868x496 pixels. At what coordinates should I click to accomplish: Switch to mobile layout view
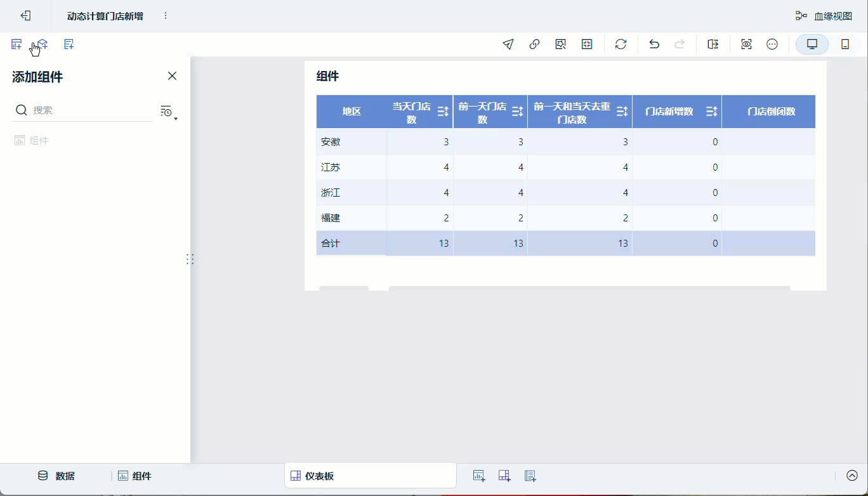point(845,44)
